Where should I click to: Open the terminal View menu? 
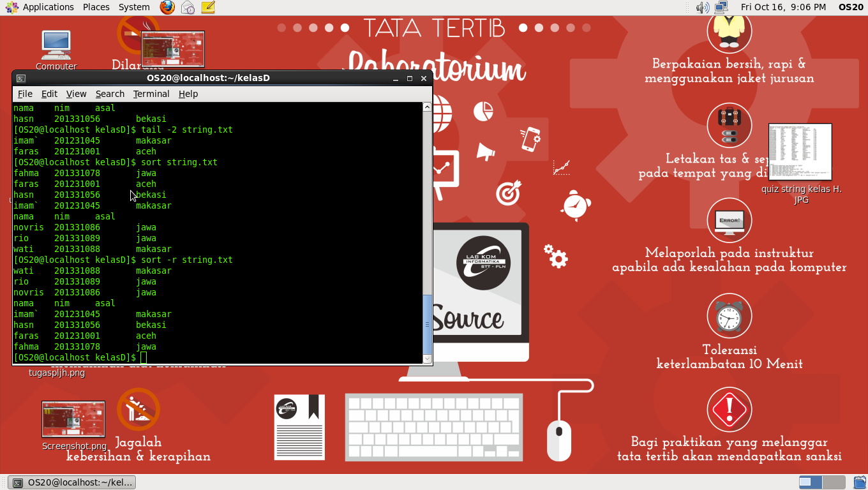click(x=76, y=94)
